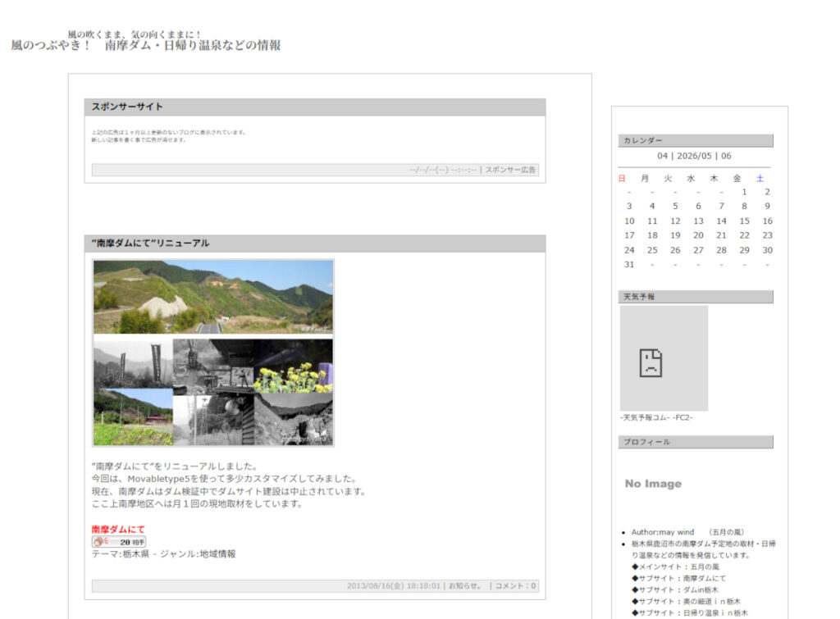Click the スポンサー広告 link in sponsor footer
840x619 pixels.
[510, 170]
